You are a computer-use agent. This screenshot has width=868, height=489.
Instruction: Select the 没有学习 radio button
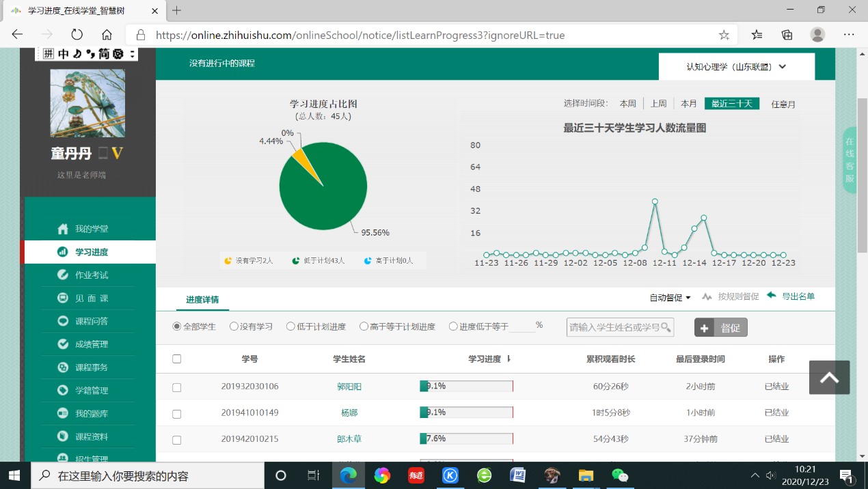[234, 326]
